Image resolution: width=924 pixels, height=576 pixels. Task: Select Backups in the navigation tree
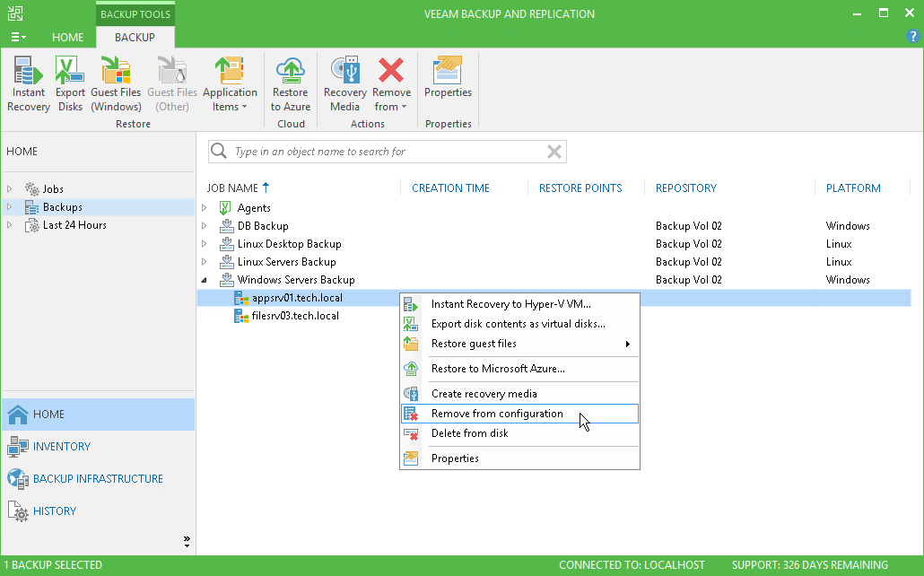tap(63, 207)
